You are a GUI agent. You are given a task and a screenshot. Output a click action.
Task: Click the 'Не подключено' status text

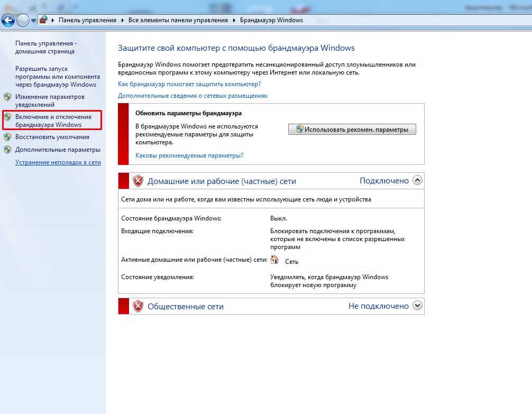pyautogui.click(x=379, y=306)
